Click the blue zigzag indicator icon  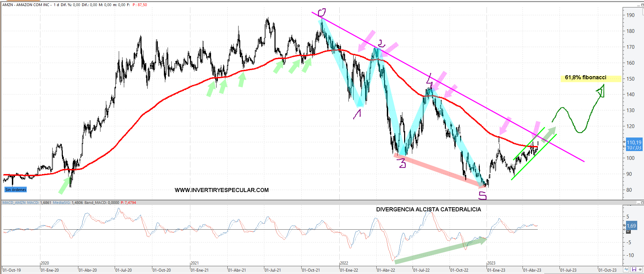[x=626, y=270]
